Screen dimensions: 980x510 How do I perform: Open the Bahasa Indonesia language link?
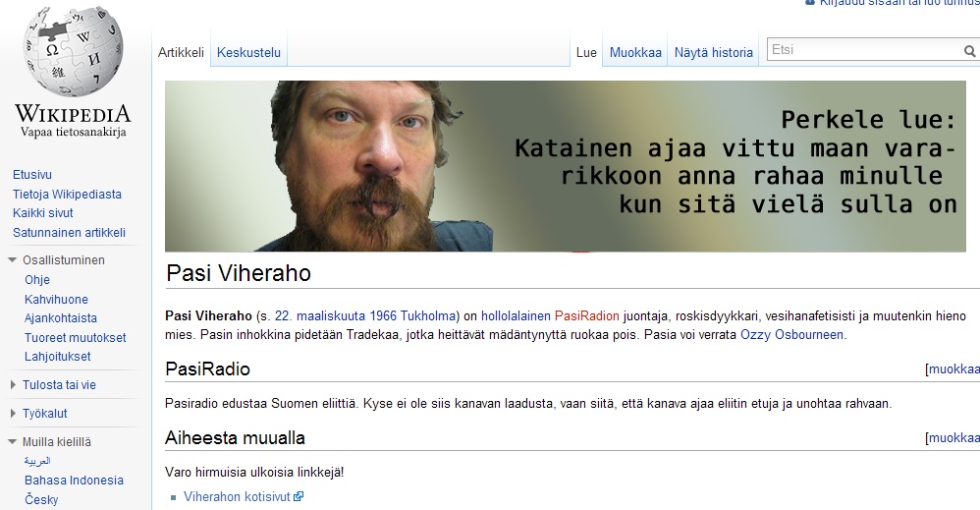pos(74,480)
